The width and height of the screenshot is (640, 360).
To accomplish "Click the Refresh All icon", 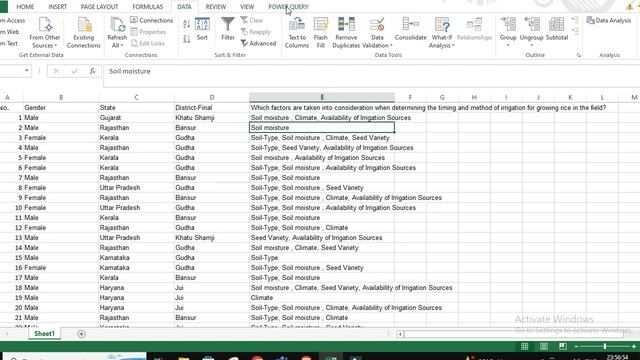I will coord(117,25).
